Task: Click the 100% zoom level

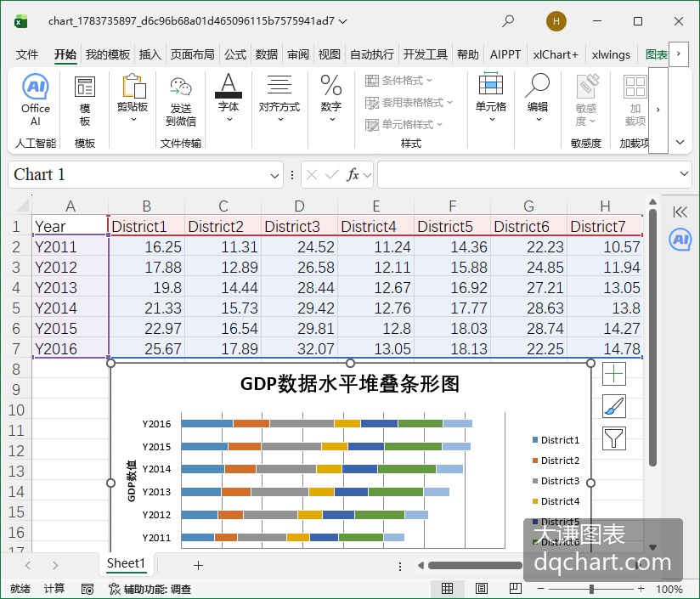Action: point(669,589)
